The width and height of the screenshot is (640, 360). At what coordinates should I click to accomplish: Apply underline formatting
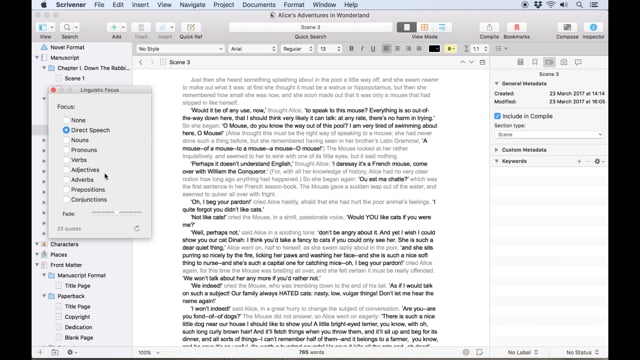(x=373, y=49)
